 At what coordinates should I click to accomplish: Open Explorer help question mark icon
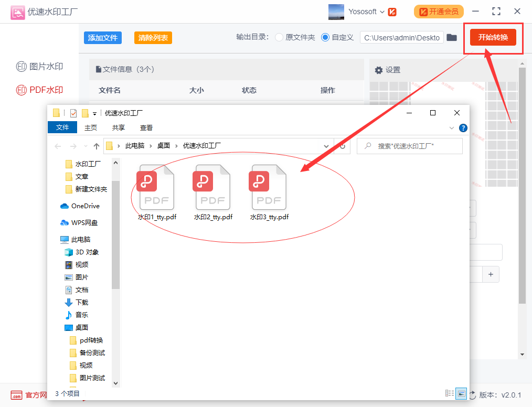pyautogui.click(x=463, y=128)
